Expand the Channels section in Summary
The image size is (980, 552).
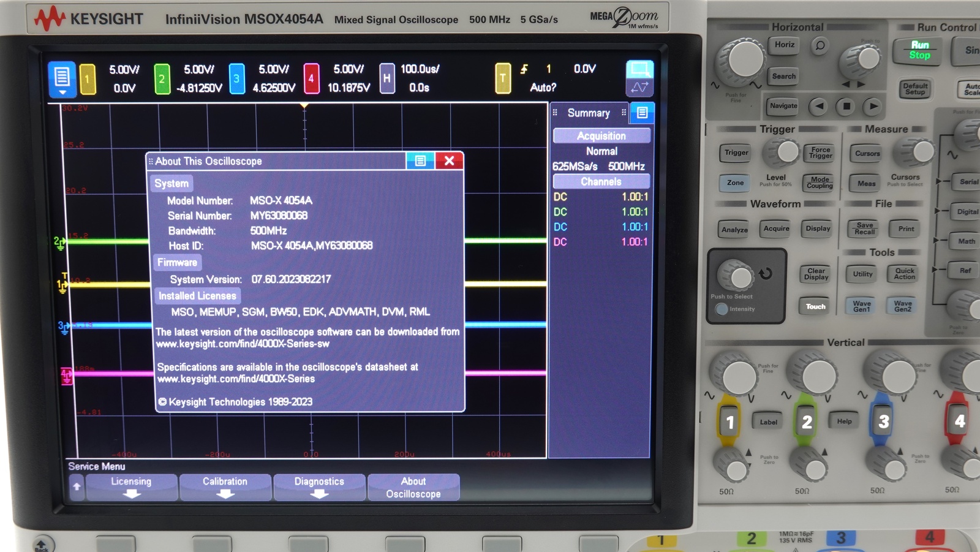pos(601,182)
